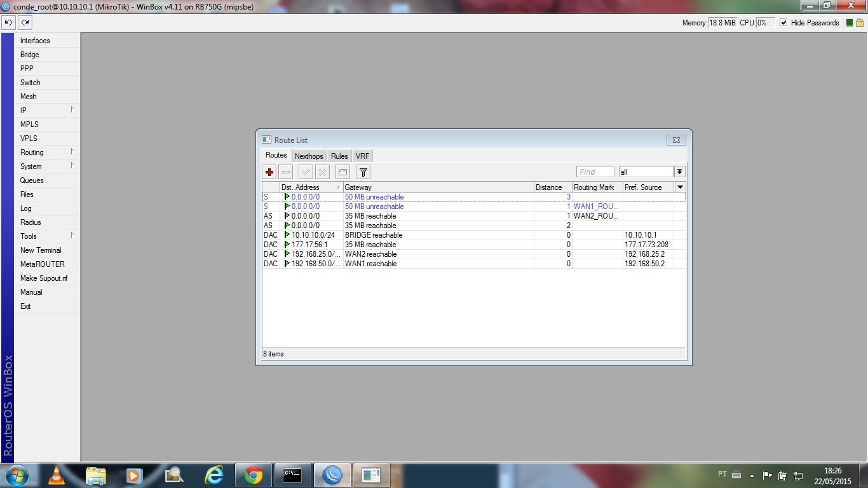Image resolution: width=868 pixels, height=488 pixels.
Task: Open New Terminal from the sidebar
Action: tap(48, 250)
